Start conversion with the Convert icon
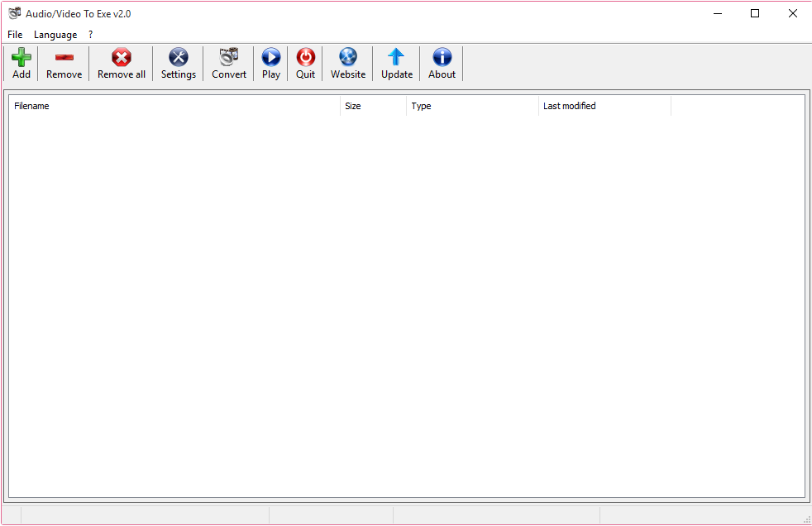Image resolution: width=812 pixels, height=526 pixels. point(229,57)
